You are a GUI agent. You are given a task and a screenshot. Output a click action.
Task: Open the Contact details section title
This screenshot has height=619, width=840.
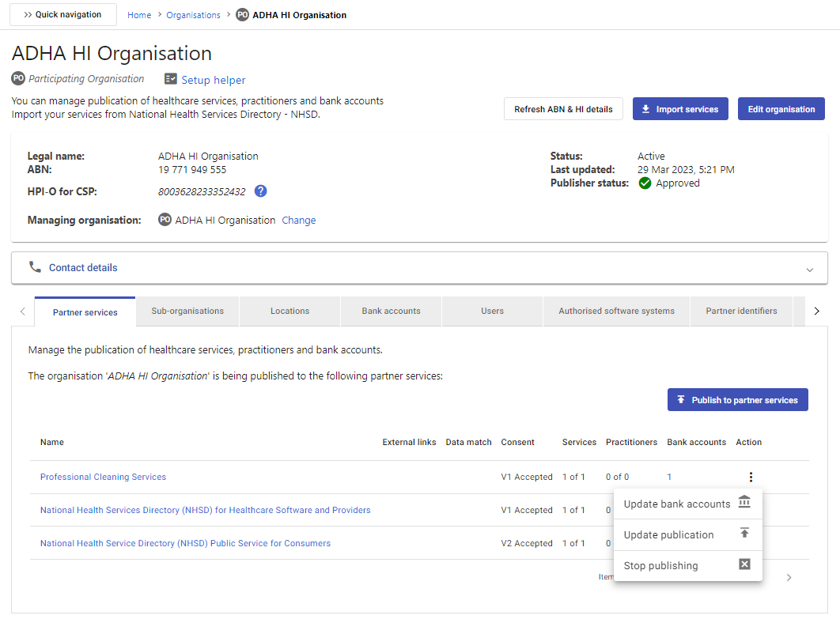(x=83, y=268)
